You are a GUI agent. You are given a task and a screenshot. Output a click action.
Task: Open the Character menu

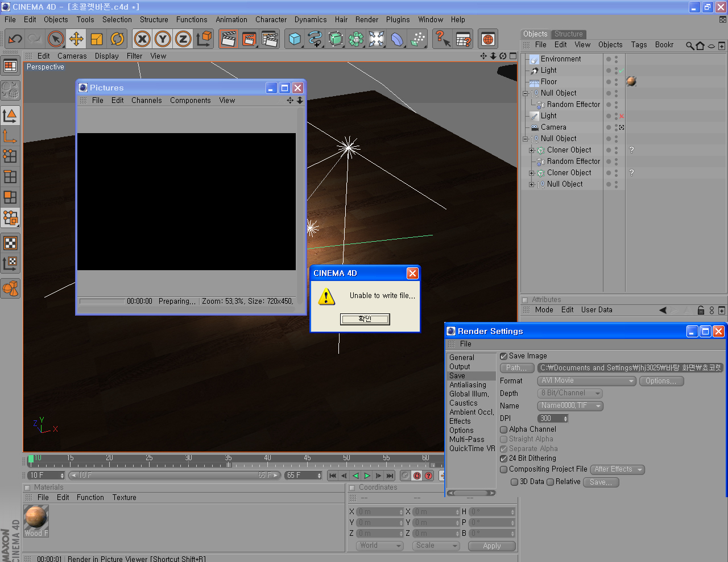[271, 19]
